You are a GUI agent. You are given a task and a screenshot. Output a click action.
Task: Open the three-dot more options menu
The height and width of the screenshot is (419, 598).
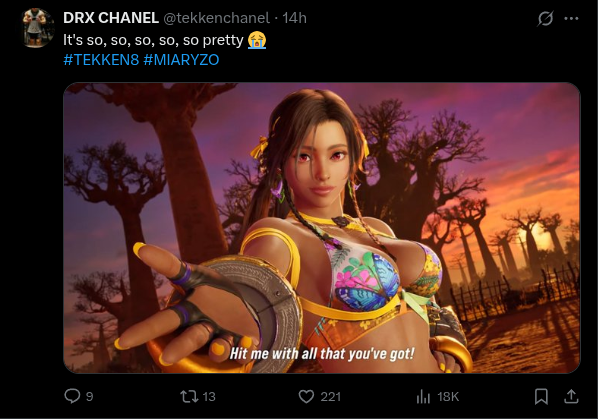point(571,18)
